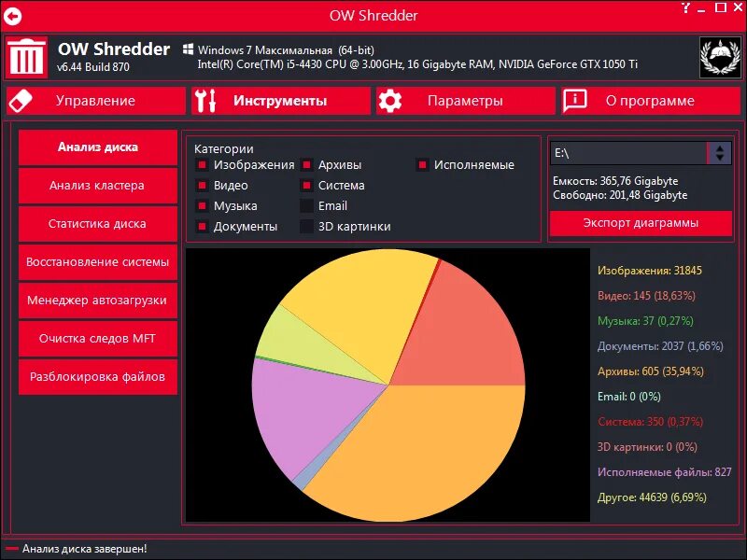Click legend entry Исполняемые файлы: 827
The height and width of the screenshot is (560, 747).
coord(665,472)
